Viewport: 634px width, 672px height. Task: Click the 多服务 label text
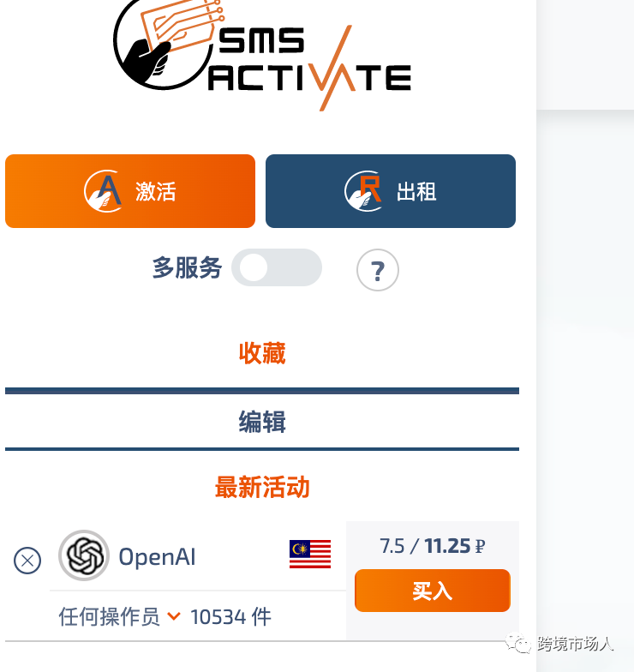tap(187, 267)
